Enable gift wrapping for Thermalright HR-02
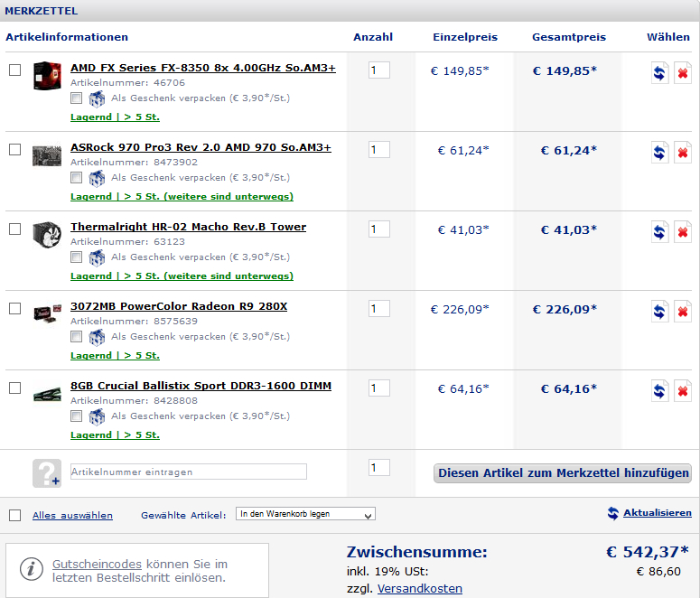This screenshot has height=598, width=700. click(x=77, y=257)
